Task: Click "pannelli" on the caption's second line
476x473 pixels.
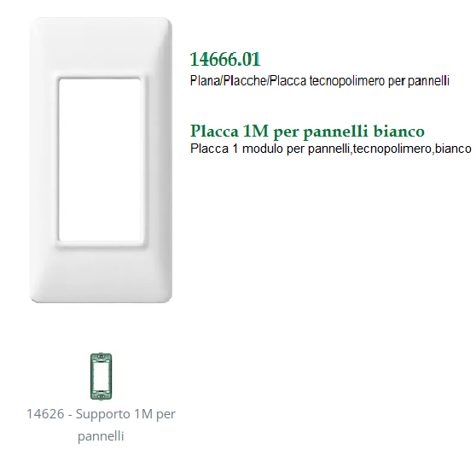Action: coord(101,436)
